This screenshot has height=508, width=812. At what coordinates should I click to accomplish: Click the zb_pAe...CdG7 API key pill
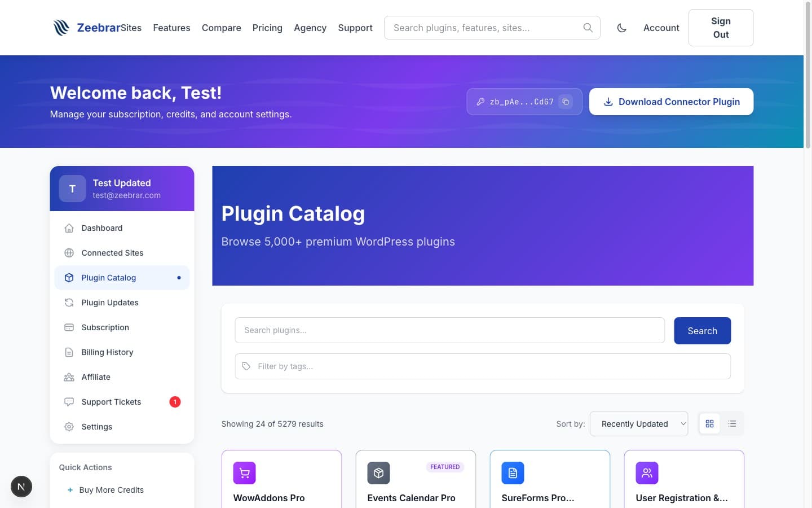point(524,102)
